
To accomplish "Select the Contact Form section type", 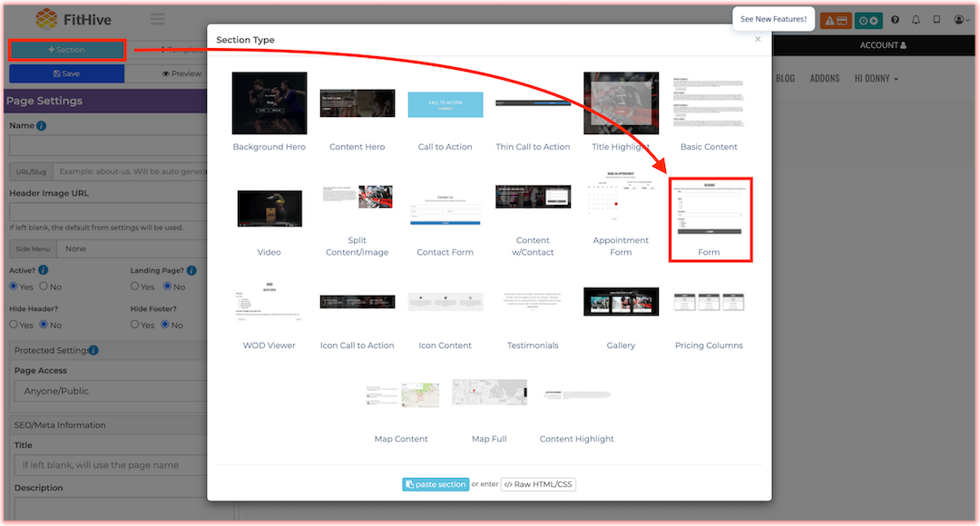I will 446,209.
